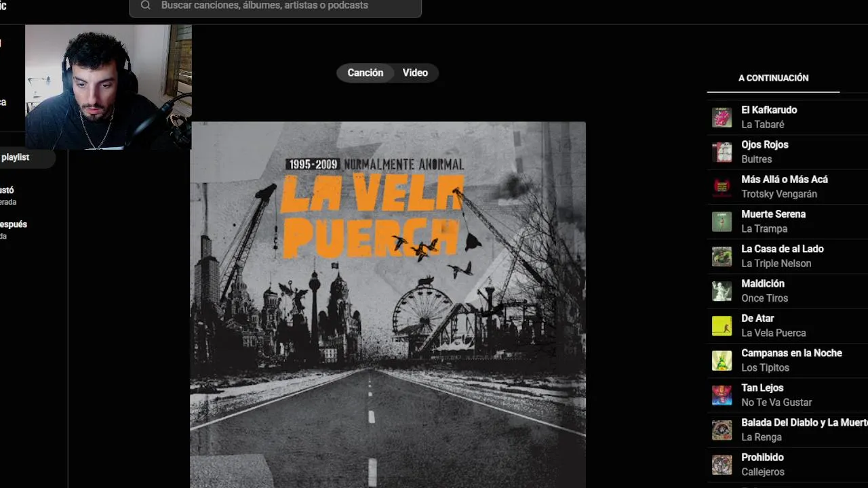This screenshot has height=488, width=868.
Task: Open artist Once Tiros
Action: click(x=765, y=298)
